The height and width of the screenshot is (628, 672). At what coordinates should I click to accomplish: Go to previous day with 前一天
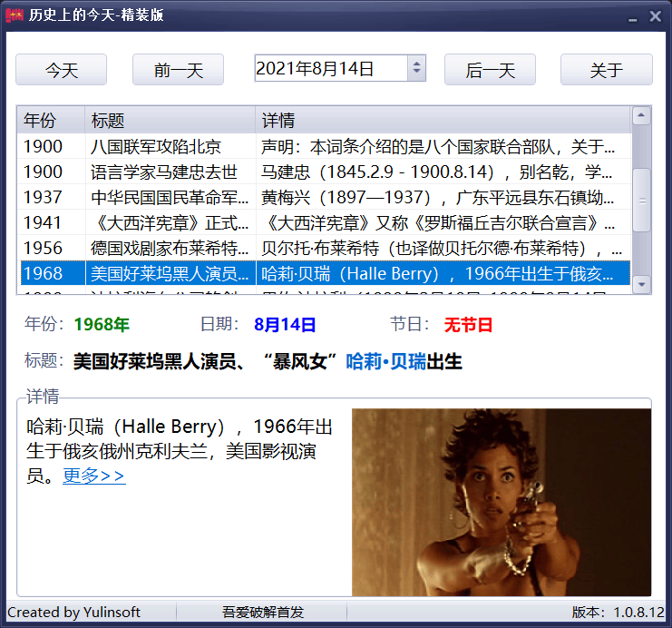pos(178,70)
